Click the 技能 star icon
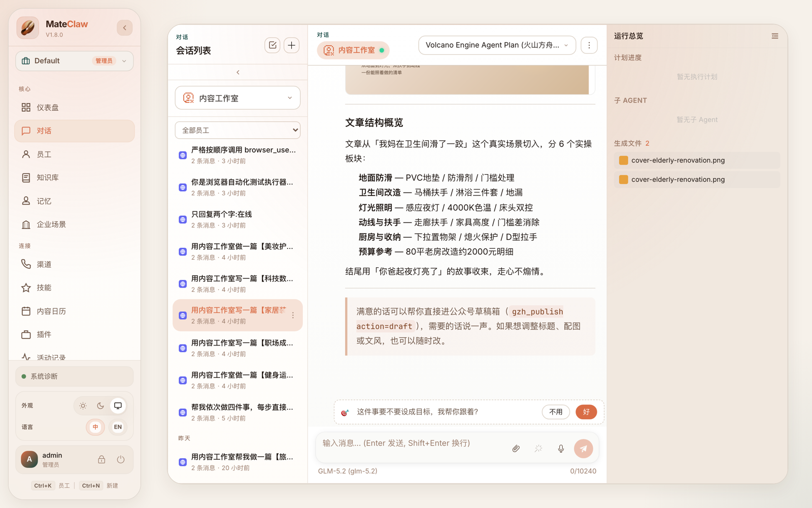Image resolution: width=812 pixels, height=508 pixels. pos(26,288)
